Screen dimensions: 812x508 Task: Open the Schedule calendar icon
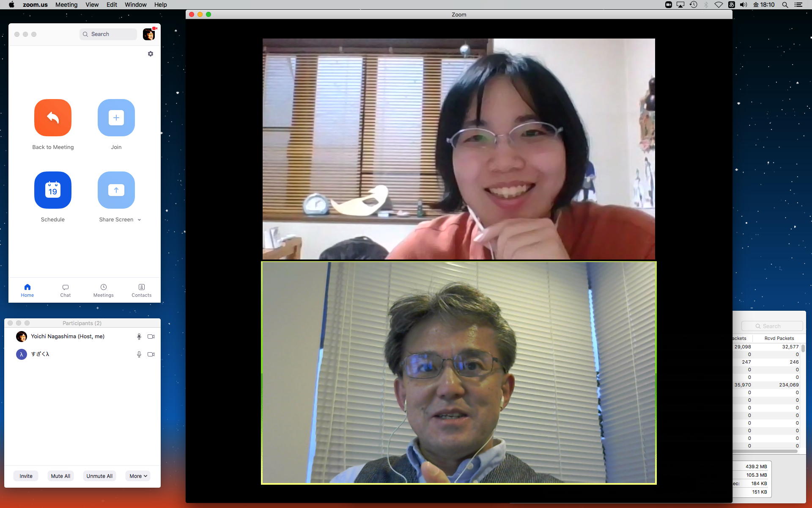[53, 190]
